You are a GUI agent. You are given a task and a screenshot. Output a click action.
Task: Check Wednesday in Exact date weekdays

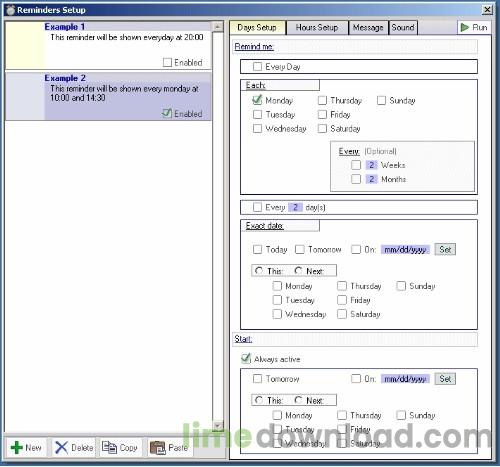pos(277,314)
